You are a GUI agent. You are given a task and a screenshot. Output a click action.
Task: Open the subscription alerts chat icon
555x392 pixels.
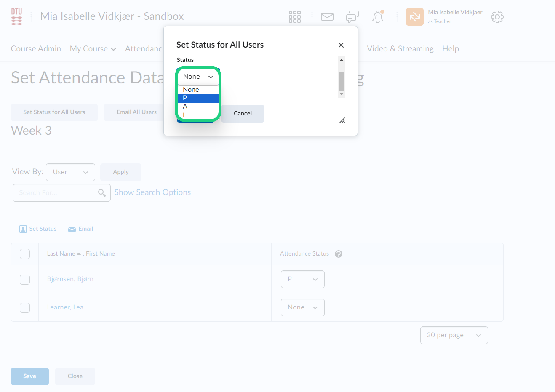click(x=352, y=17)
